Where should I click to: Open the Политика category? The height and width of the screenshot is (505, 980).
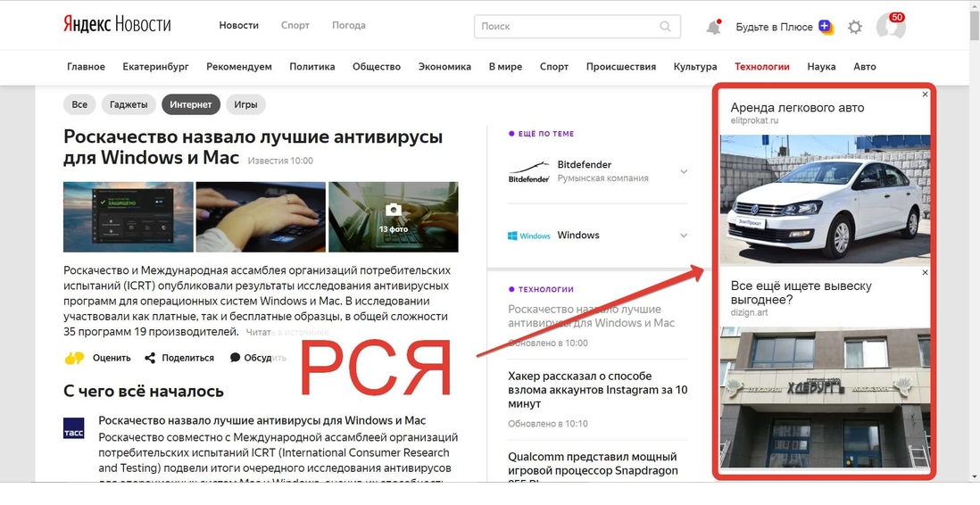(x=311, y=67)
